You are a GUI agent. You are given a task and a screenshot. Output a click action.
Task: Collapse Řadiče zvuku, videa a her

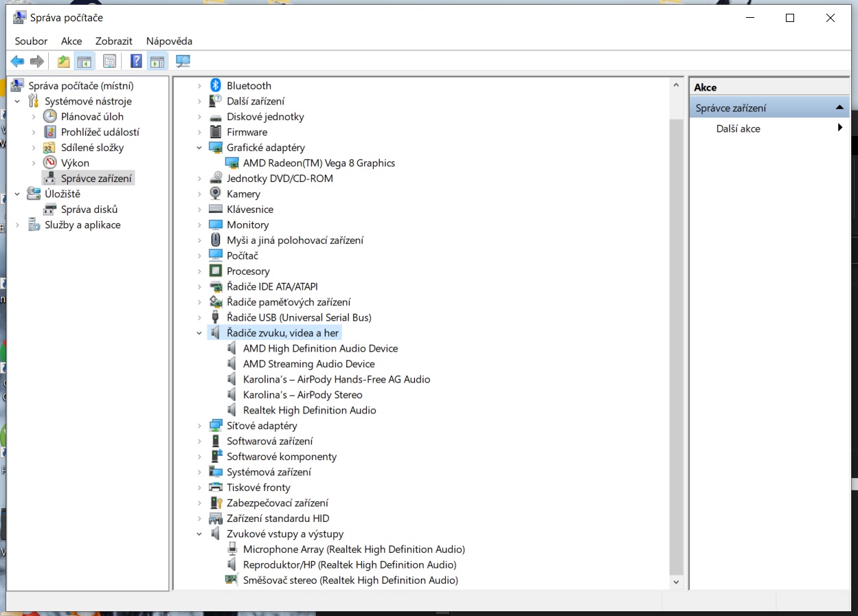pos(199,333)
